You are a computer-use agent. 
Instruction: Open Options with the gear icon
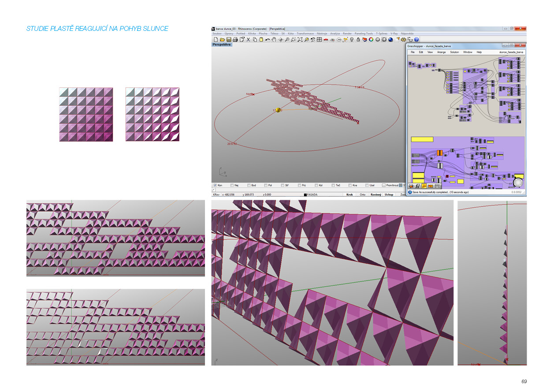403,40
